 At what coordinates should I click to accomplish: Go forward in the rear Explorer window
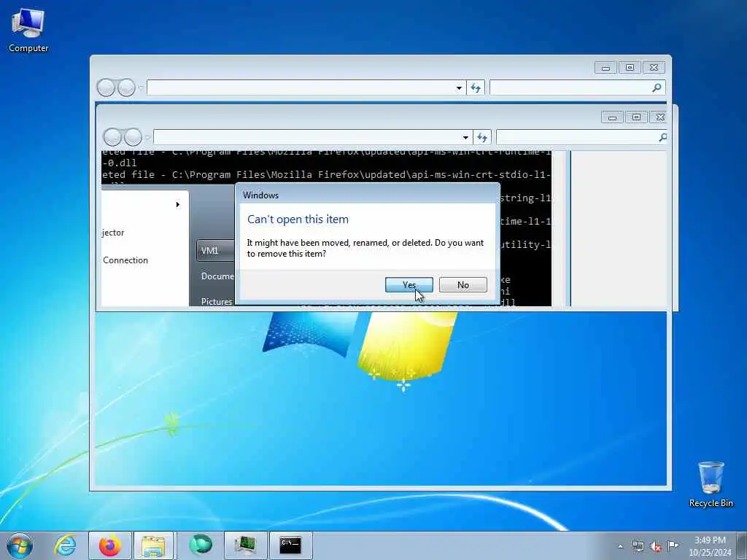pos(126,87)
